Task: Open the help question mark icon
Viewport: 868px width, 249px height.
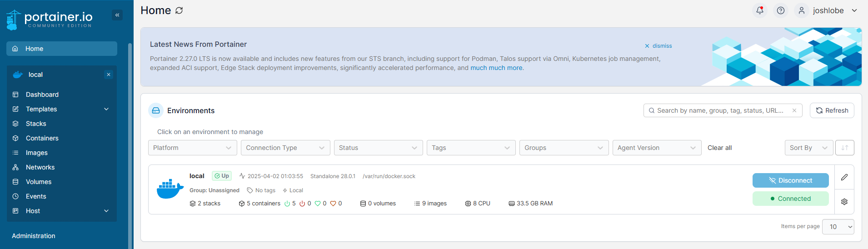Action: (781, 10)
